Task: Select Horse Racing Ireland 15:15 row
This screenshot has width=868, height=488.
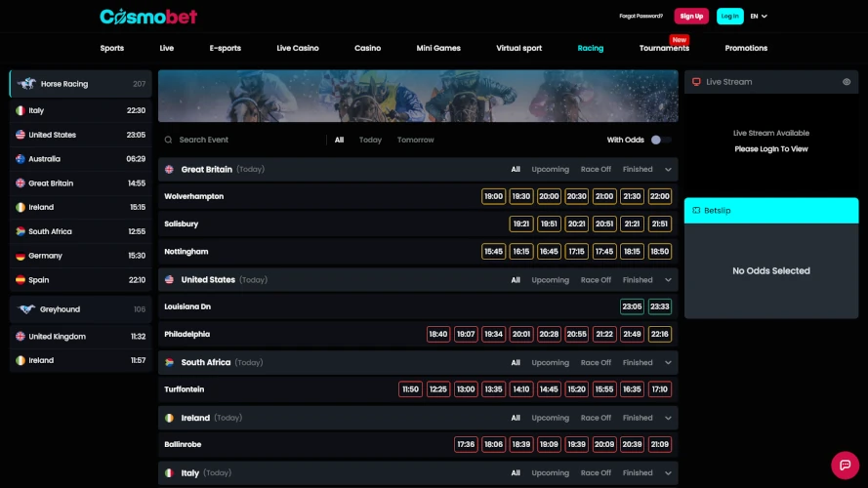Action: [x=81, y=207]
